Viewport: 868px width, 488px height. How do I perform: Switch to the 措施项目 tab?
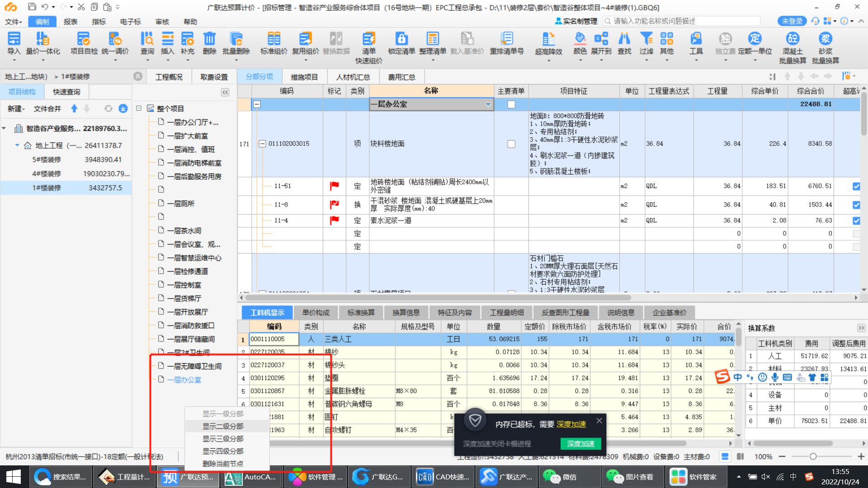pos(304,77)
